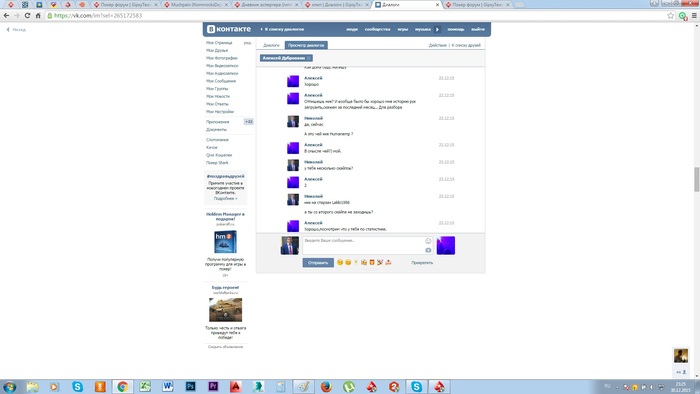Screen dimensions: 700x394
Task: Open Windows Explorer folder on taskbar
Action: coord(32,386)
